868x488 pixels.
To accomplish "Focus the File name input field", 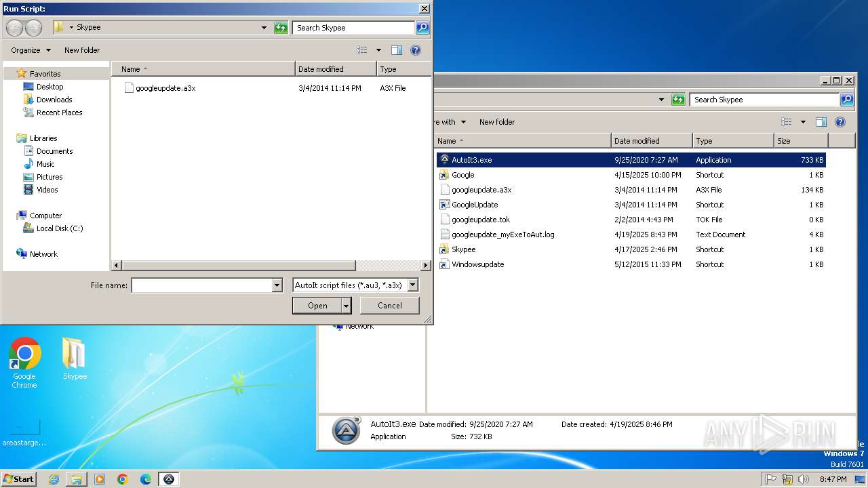I will pyautogui.click(x=201, y=285).
